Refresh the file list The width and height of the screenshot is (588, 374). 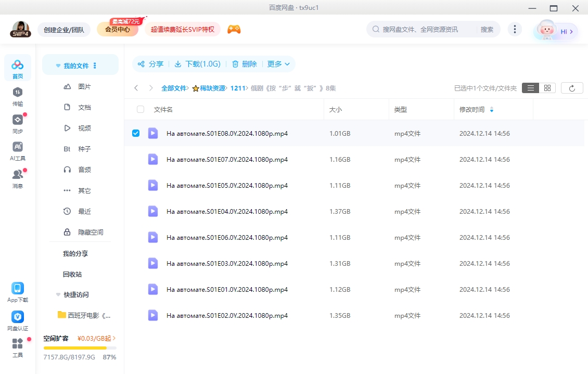tap(572, 87)
